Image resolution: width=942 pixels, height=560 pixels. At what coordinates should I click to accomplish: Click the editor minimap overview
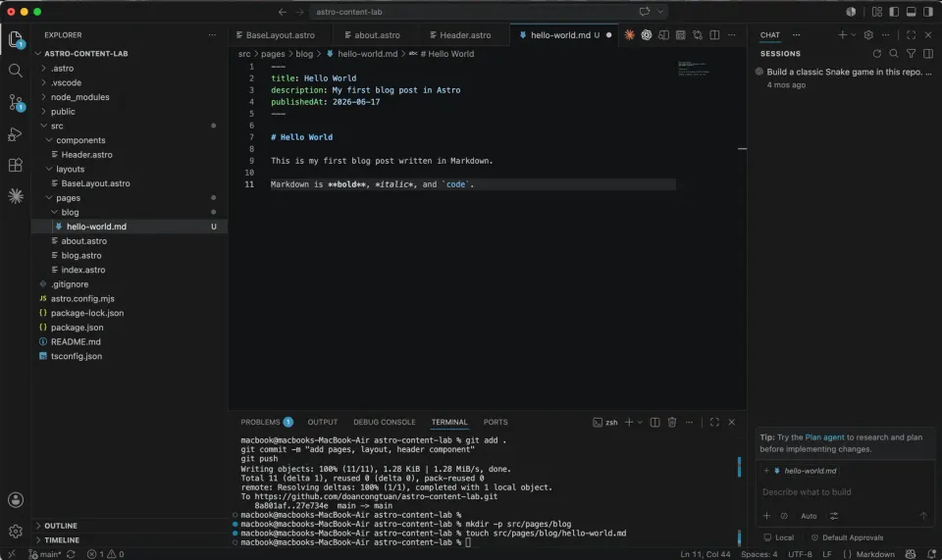point(694,68)
